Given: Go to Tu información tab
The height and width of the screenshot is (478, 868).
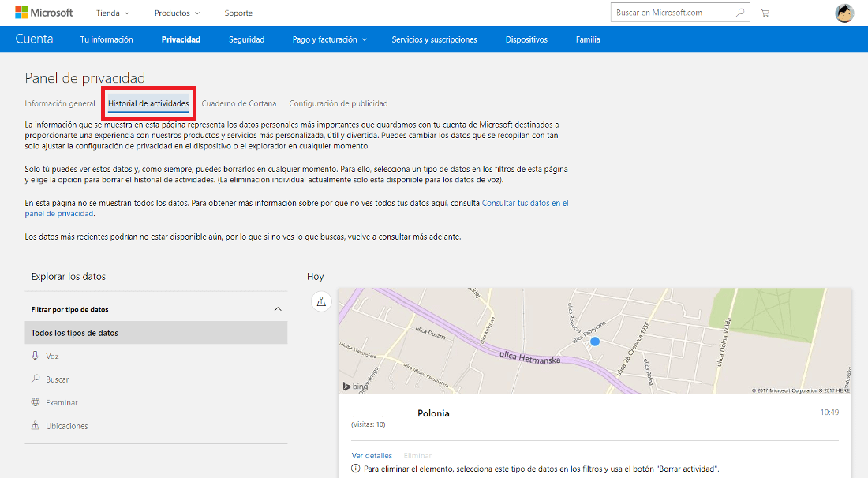Looking at the screenshot, I should click(107, 39).
